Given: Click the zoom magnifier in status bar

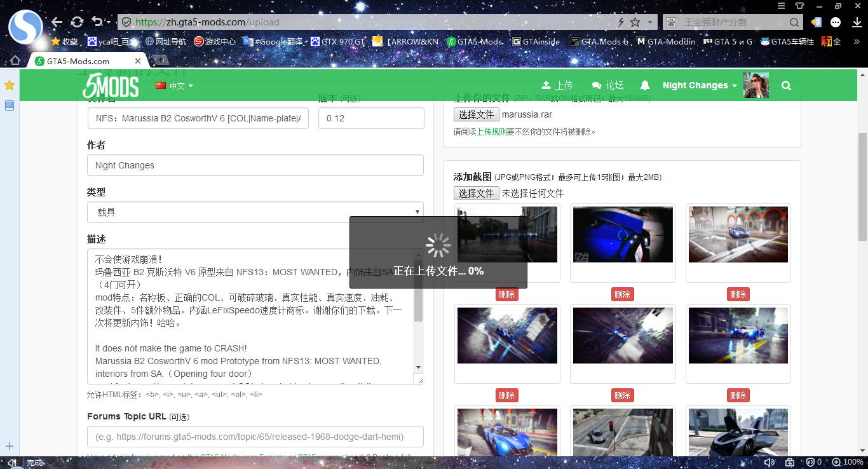Looking at the screenshot, I should [837, 462].
